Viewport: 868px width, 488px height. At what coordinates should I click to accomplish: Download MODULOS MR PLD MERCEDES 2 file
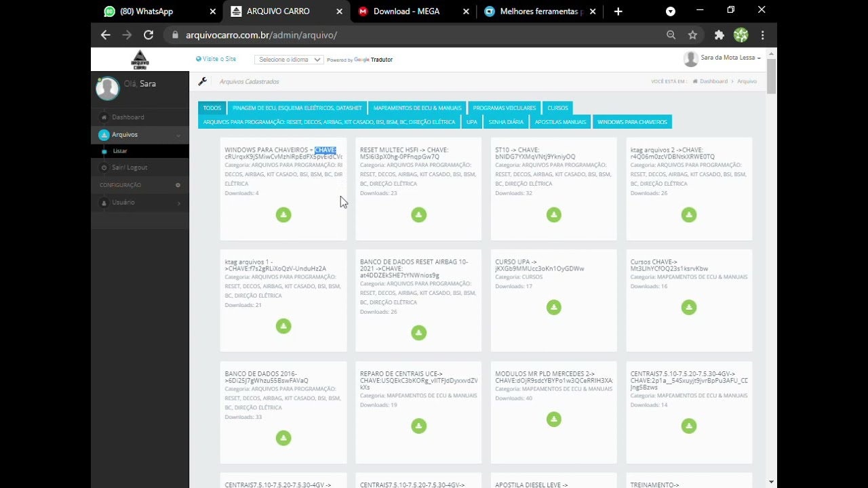click(554, 419)
